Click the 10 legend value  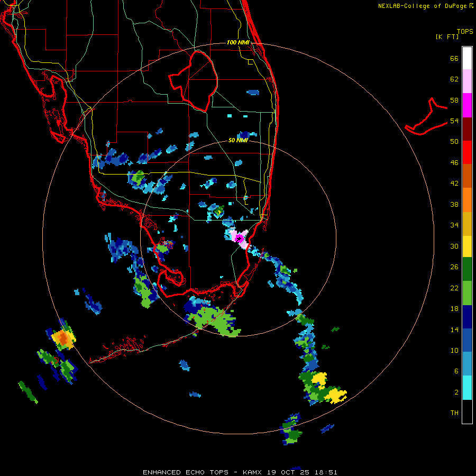454,350
